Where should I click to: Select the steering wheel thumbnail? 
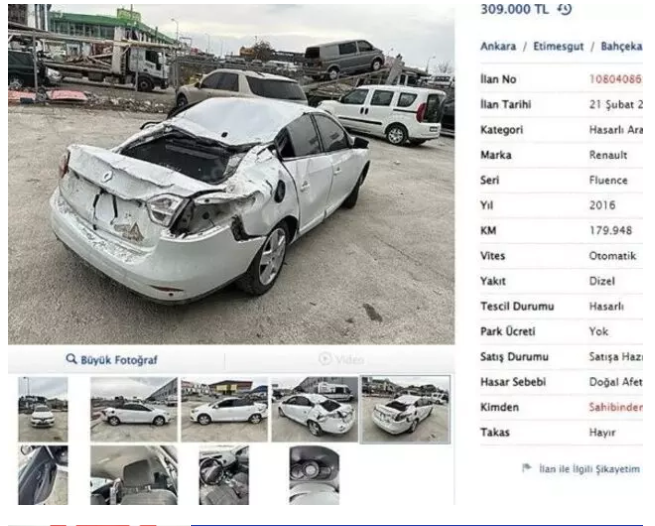point(224,475)
